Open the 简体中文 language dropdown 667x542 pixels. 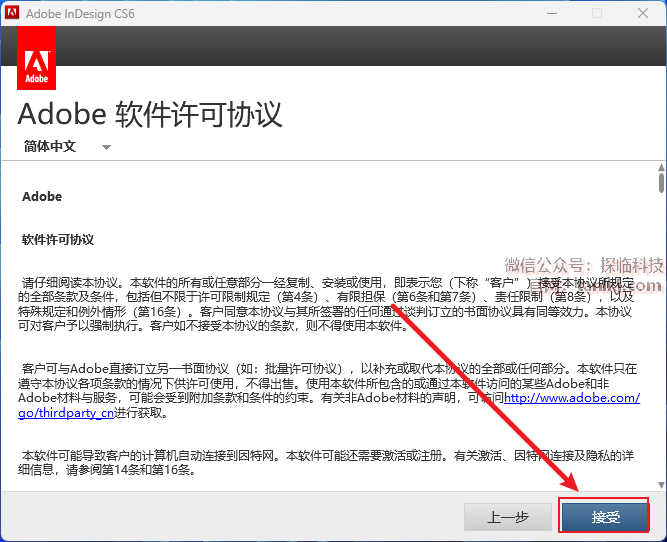[x=67, y=146]
